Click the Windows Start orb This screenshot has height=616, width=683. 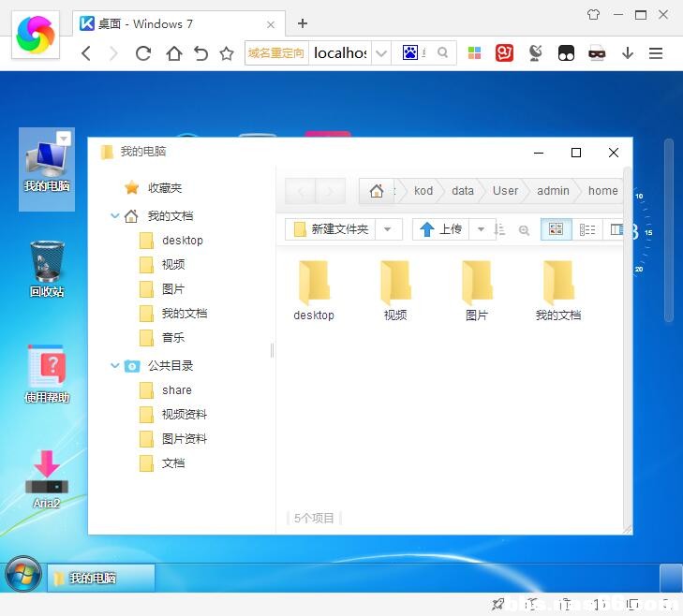(x=23, y=575)
